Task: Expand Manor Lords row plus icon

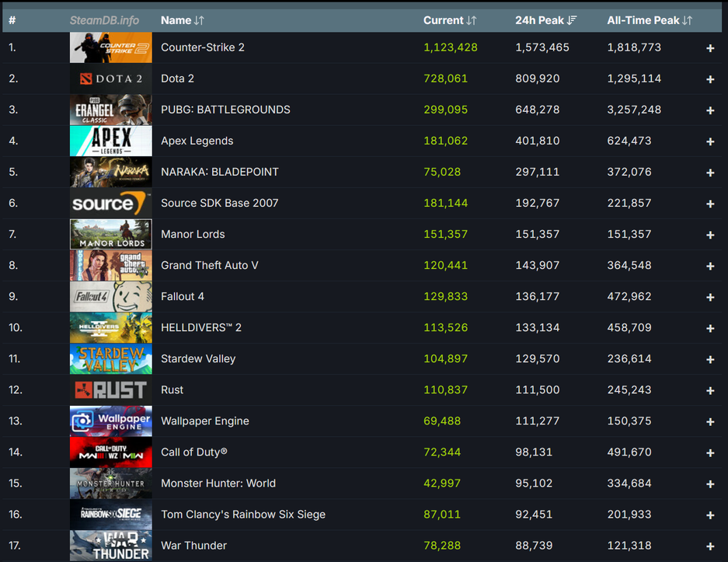Action: [x=710, y=235]
